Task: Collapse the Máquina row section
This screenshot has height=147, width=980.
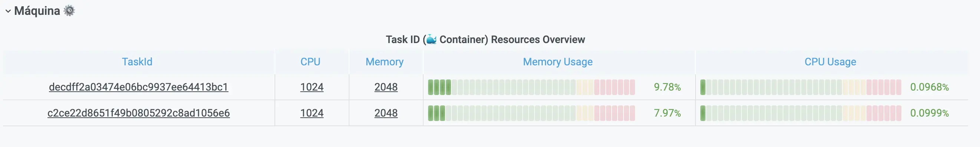Action: 8,12
